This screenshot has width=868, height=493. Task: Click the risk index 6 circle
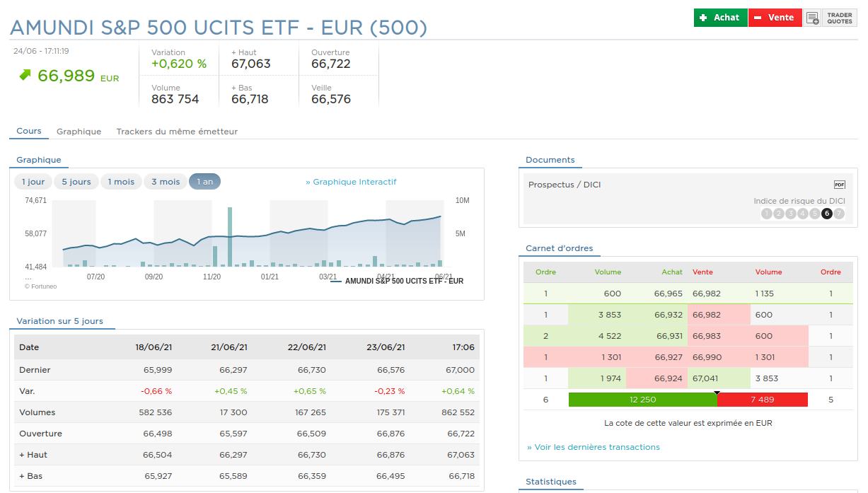click(827, 214)
